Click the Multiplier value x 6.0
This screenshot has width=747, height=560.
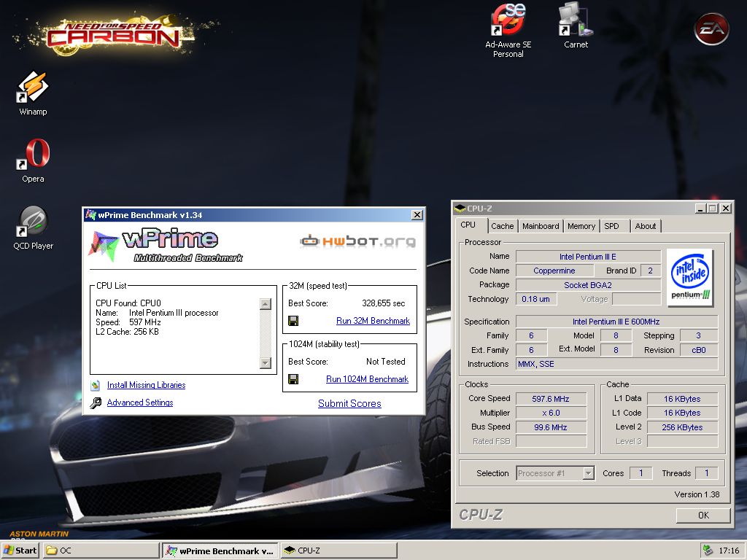[551, 413]
